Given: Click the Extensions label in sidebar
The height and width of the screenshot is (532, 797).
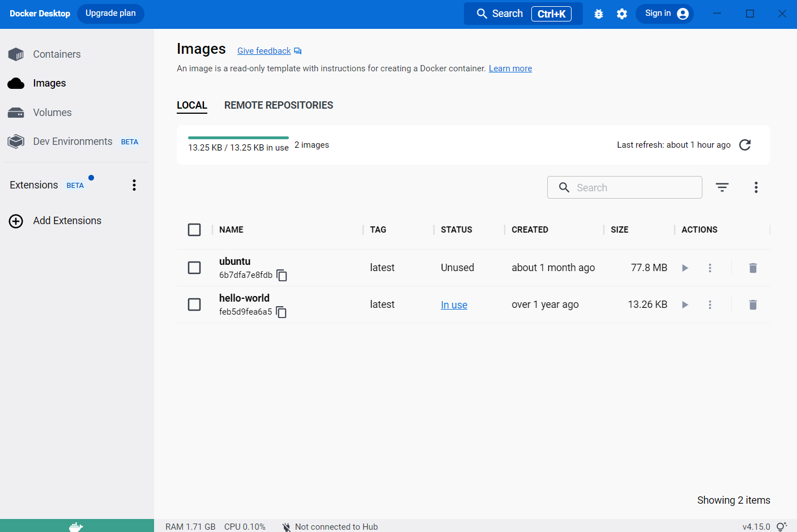Looking at the screenshot, I should coord(33,185).
